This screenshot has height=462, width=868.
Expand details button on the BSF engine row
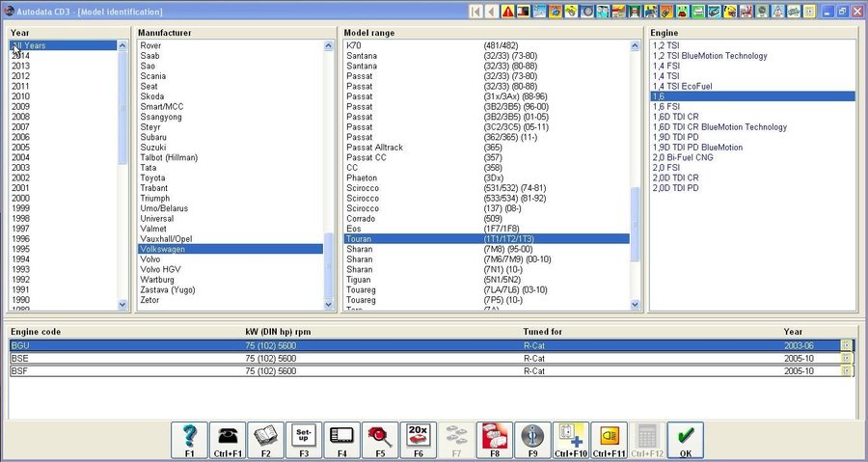coord(847,370)
